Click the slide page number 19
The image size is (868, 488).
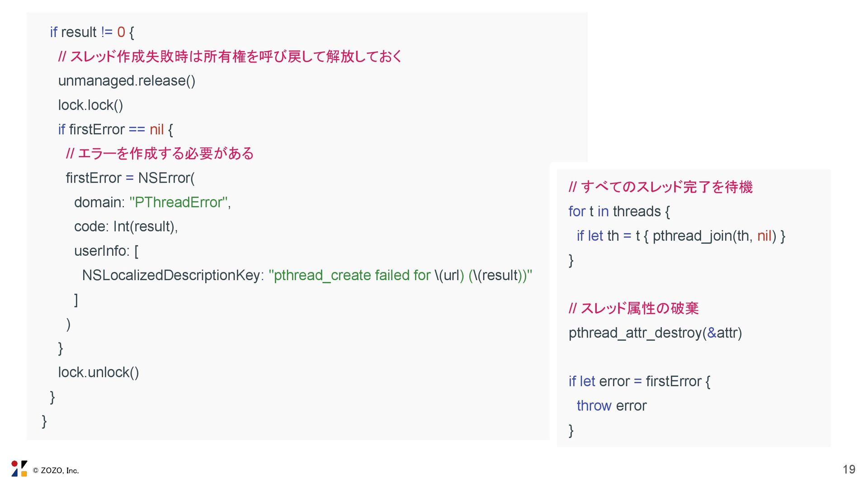tap(849, 469)
